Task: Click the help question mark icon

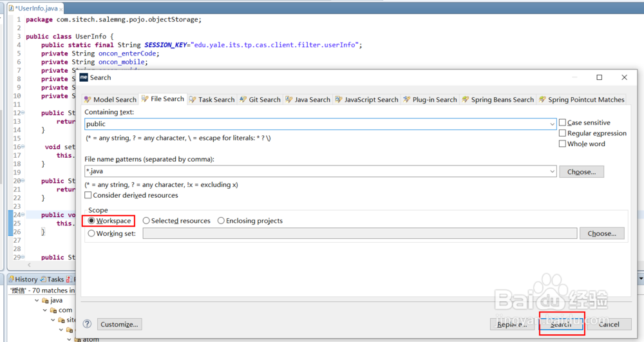Action: point(88,324)
